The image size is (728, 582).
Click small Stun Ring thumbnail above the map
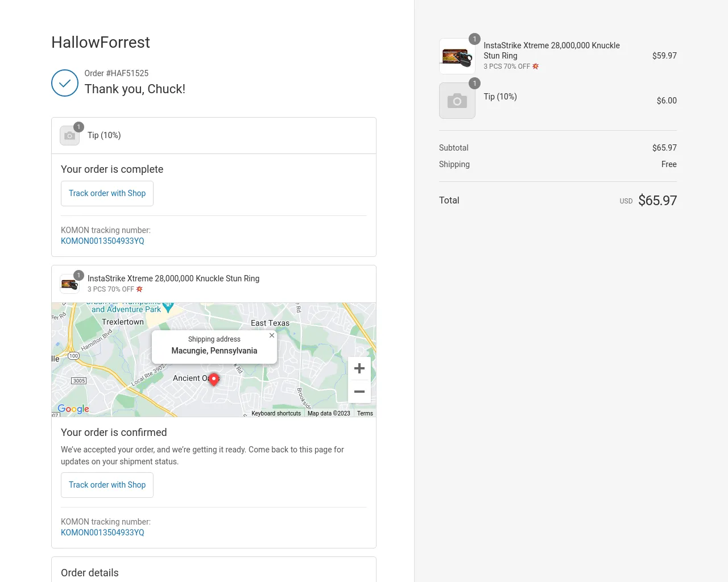[x=69, y=284]
